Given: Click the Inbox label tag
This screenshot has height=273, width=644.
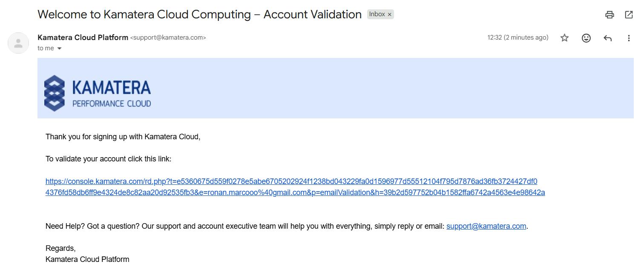Looking at the screenshot, I should click(377, 14).
